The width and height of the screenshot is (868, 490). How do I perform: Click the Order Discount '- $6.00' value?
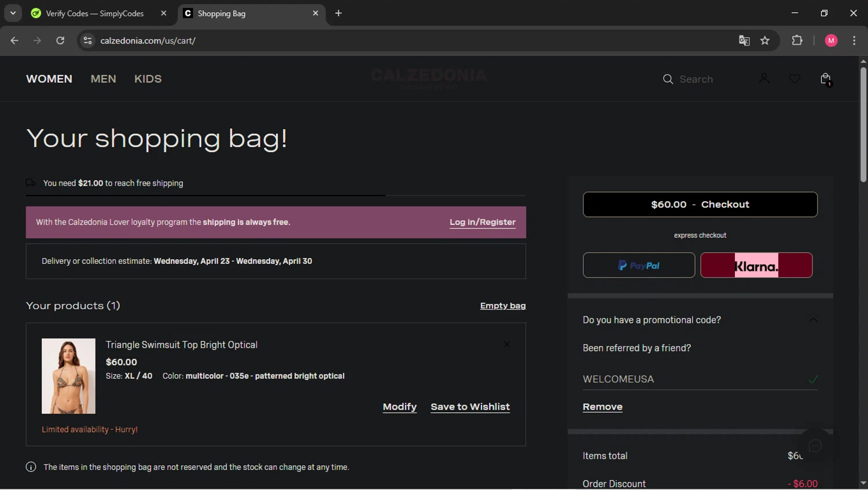[x=803, y=484]
